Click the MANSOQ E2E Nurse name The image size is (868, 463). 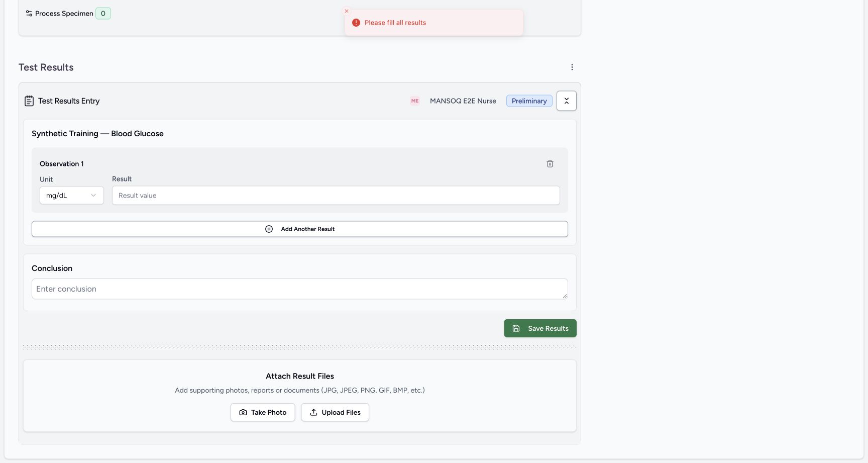point(463,101)
